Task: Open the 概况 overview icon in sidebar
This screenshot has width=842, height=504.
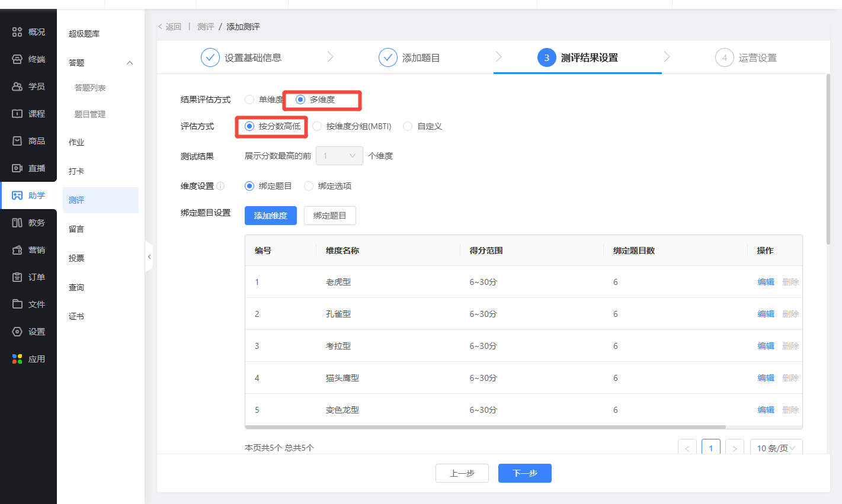Action: pyautogui.click(x=17, y=32)
